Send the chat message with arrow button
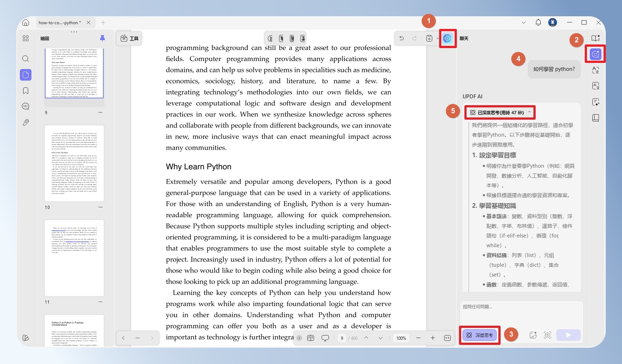 coord(568,335)
